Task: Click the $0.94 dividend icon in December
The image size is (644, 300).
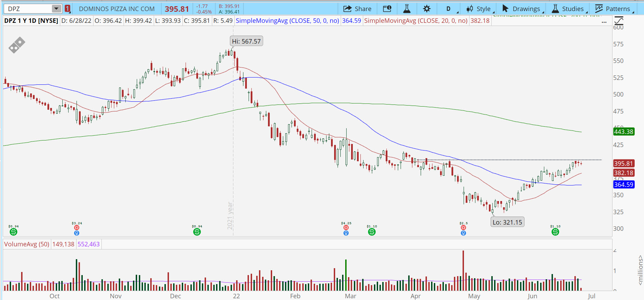Action: 197,232
